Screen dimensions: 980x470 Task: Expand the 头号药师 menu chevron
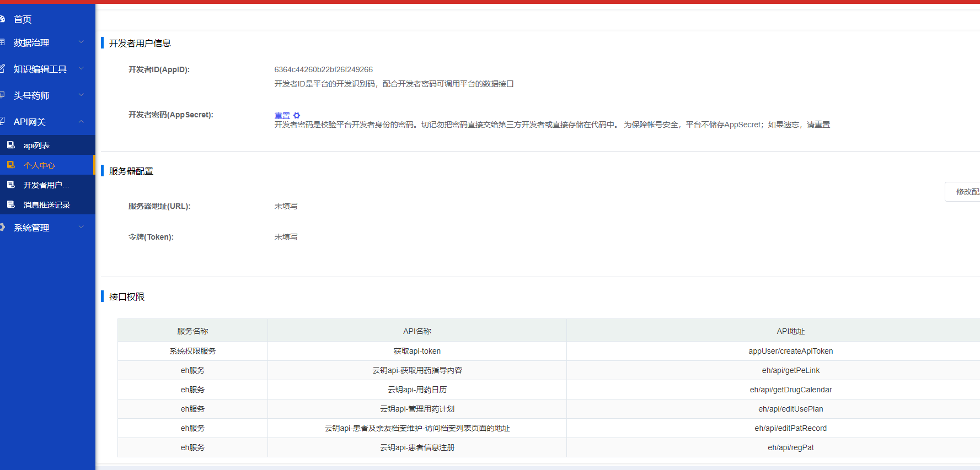pos(81,95)
